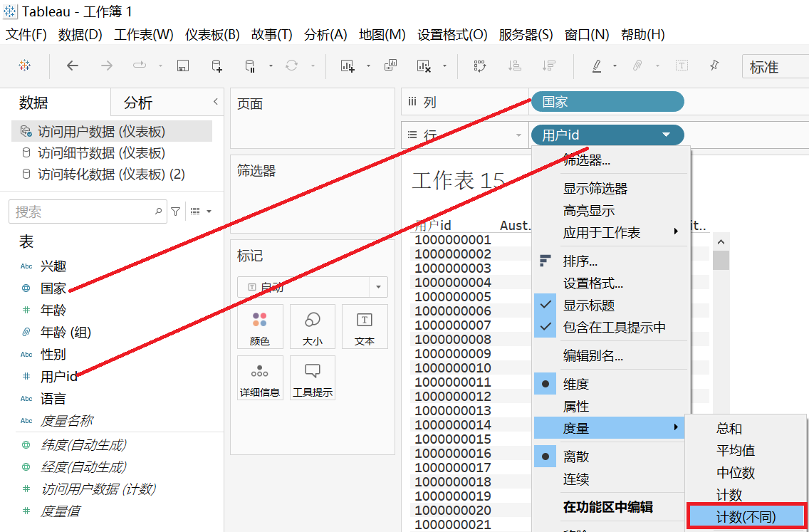Collapse the data pane with the chevron
The width and height of the screenshot is (809, 532).
tap(216, 102)
